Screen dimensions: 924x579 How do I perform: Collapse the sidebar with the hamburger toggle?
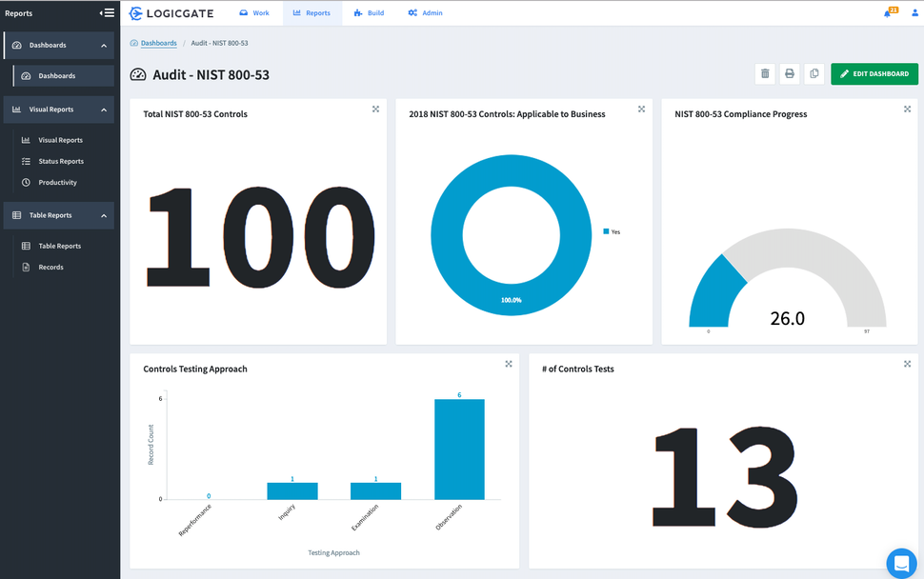pyautogui.click(x=108, y=13)
